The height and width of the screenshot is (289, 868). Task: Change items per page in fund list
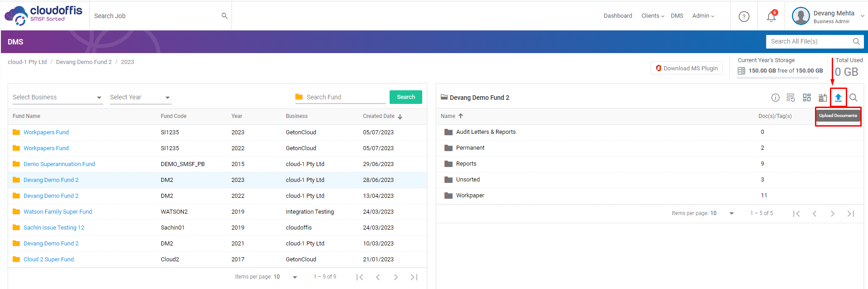[285, 277]
